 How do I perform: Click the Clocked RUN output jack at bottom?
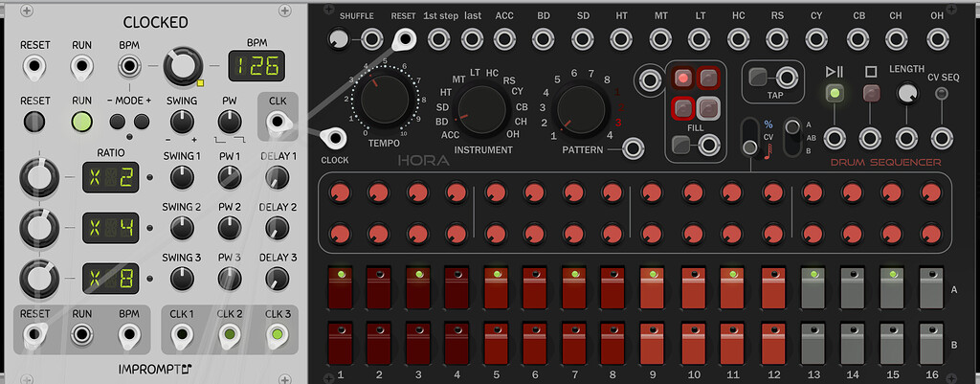click(x=82, y=334)
